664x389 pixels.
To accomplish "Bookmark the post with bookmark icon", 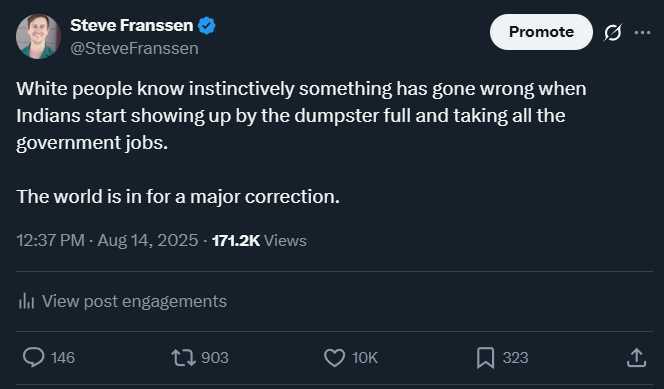I will tap(485, 358).
